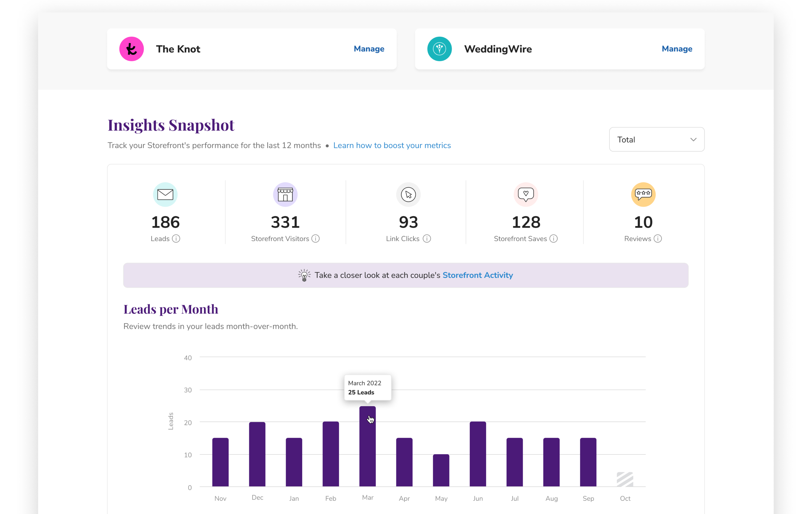Open the Storefront Activity link
Viewport: 812px width, 514px height.
tap(478, 275)
